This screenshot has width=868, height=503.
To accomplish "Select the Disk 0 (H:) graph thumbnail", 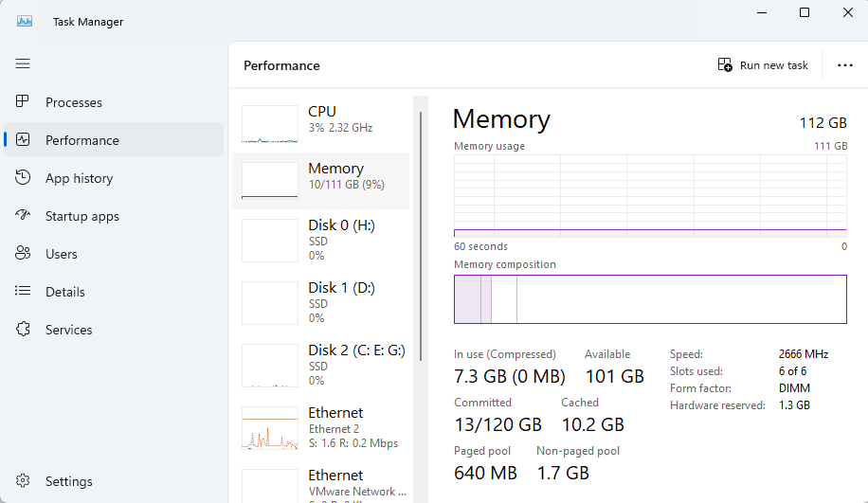I will 269,241.
